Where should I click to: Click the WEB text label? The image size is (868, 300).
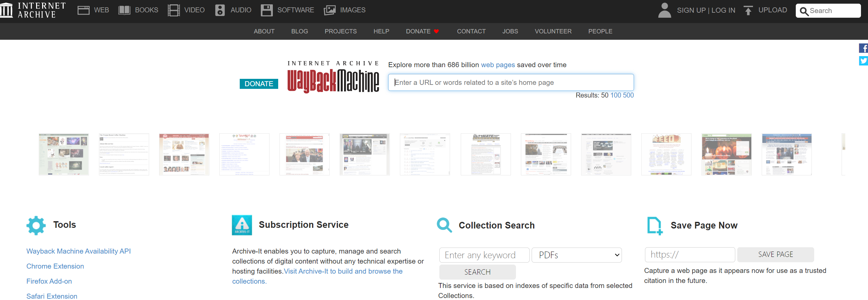[101, 10]
